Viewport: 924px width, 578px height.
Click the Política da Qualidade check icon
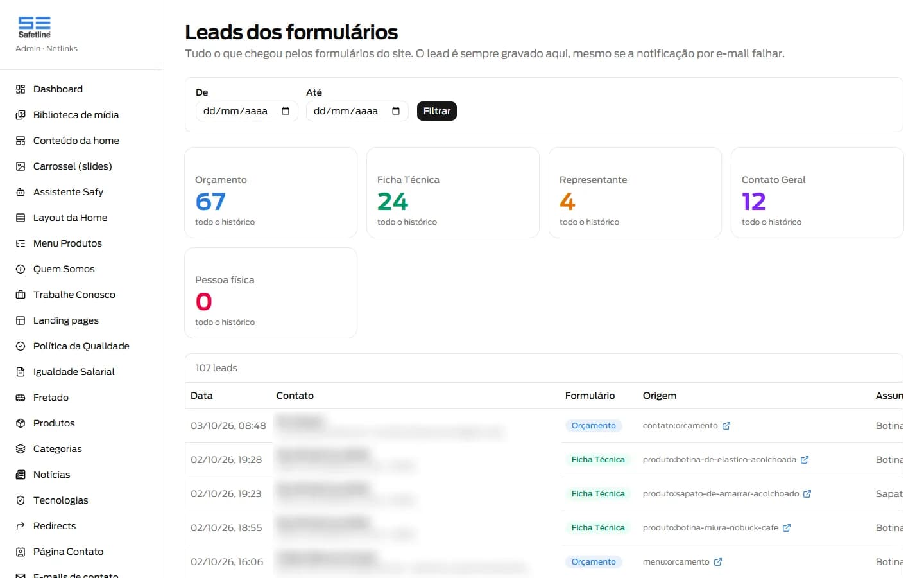pos(21,346)
